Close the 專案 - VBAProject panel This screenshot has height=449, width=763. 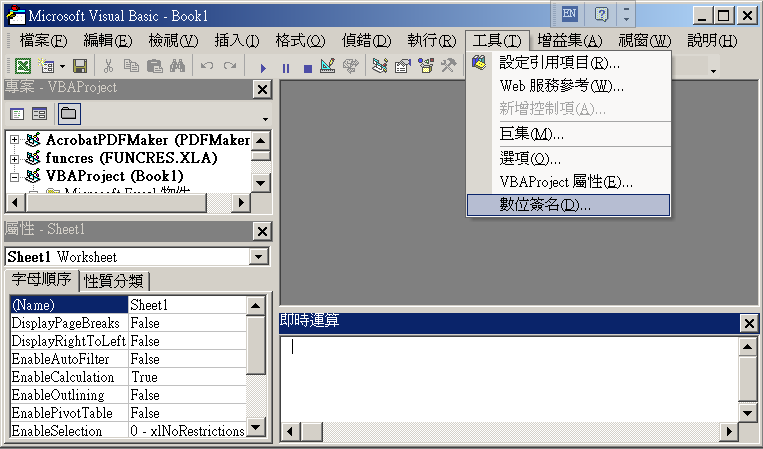(262, 90)
